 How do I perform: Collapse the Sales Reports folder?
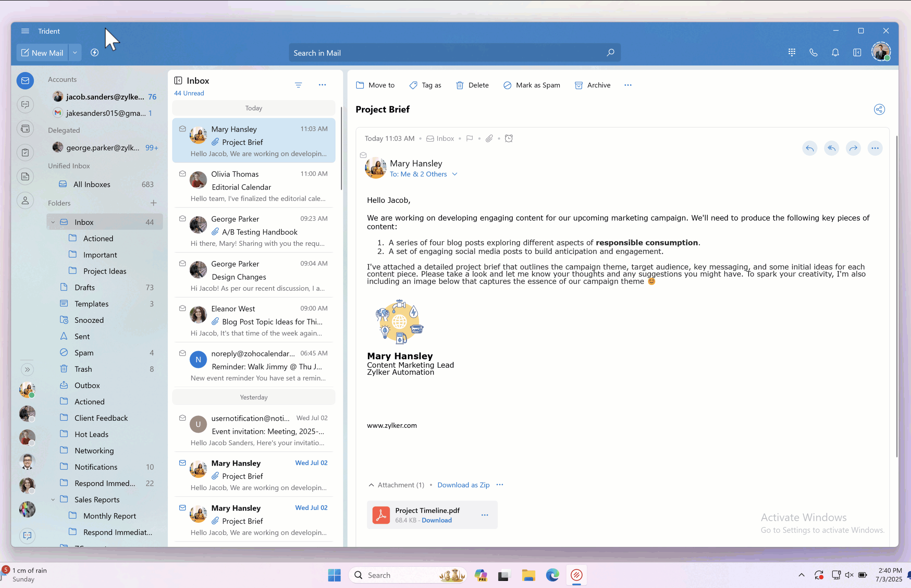click(x=53, y=499)
